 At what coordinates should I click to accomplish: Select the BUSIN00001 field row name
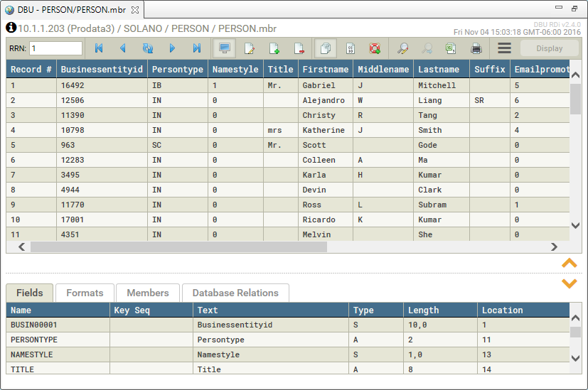point(58,325)
